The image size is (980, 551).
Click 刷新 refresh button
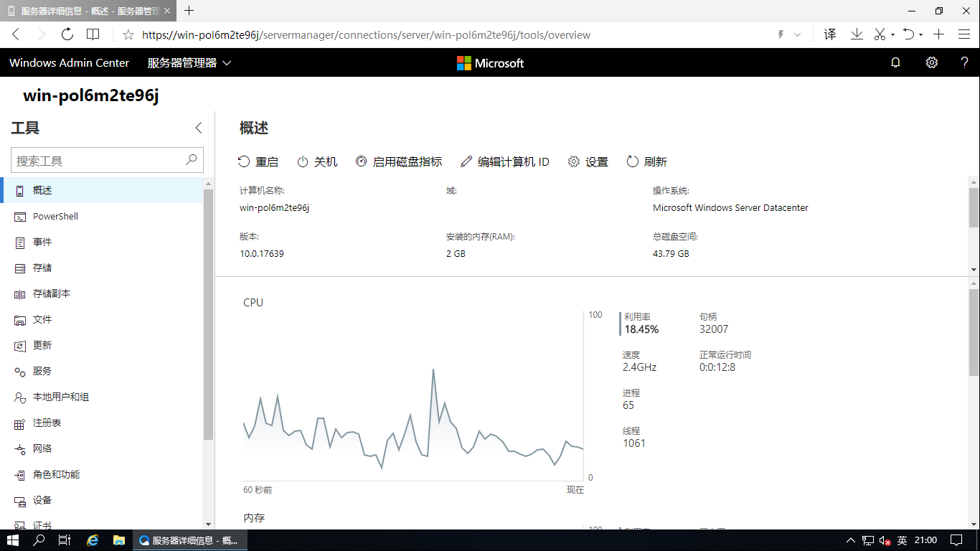(x=647, y=162)
